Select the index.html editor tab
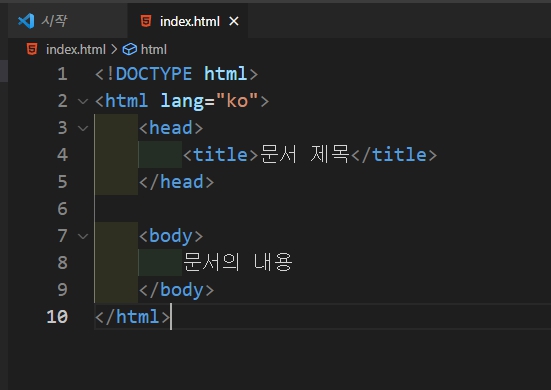 (x=188, y=21)
